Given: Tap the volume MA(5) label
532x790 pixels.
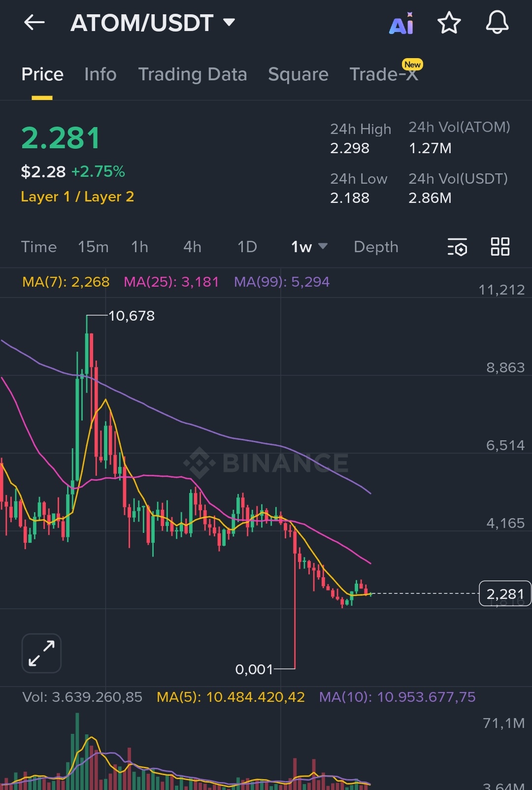Looking at the screenshot, I should point(231,697).
